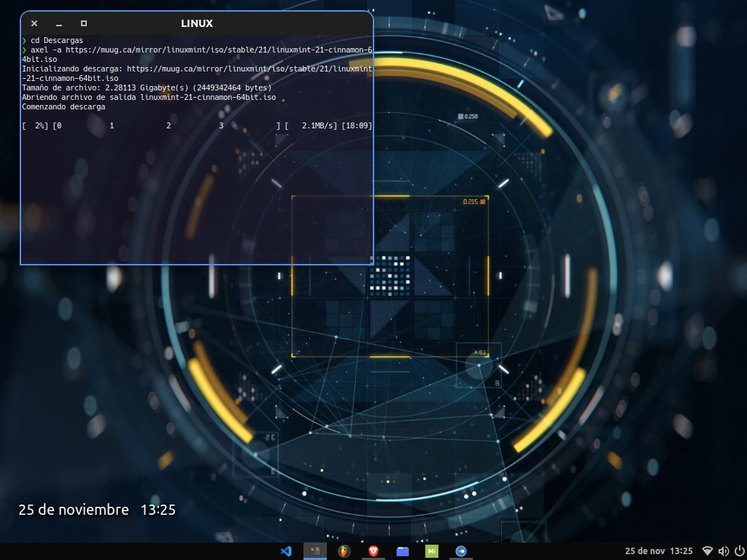Screen dimensions: 747x560
Task: Click 'Abriendo archivo de salida' line
Action: pos(149,97)
